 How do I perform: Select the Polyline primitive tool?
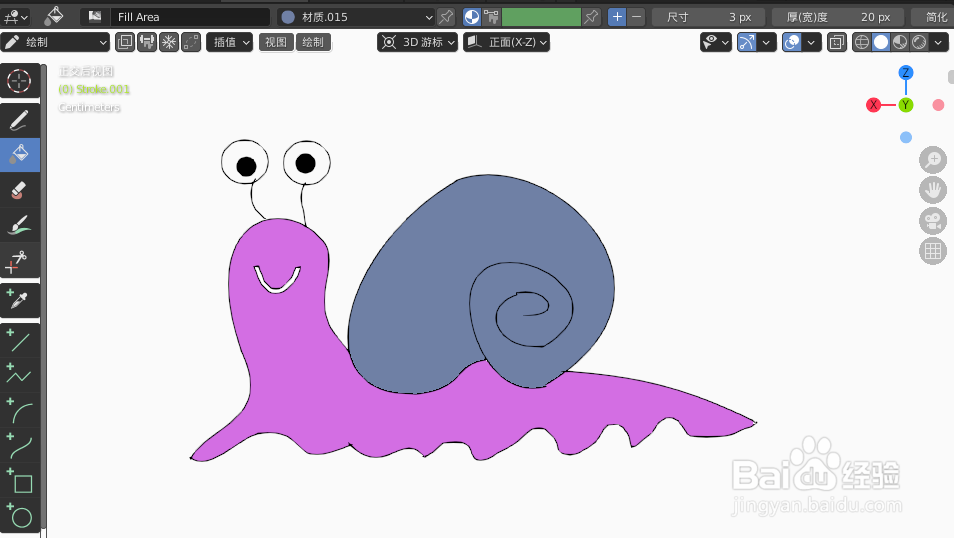(19, 374)
